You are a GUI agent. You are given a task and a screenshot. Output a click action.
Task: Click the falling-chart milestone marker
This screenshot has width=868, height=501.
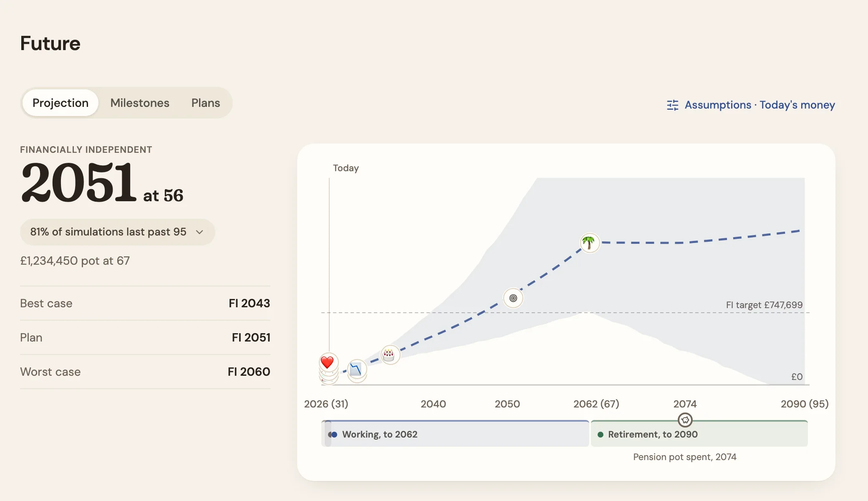356,369
